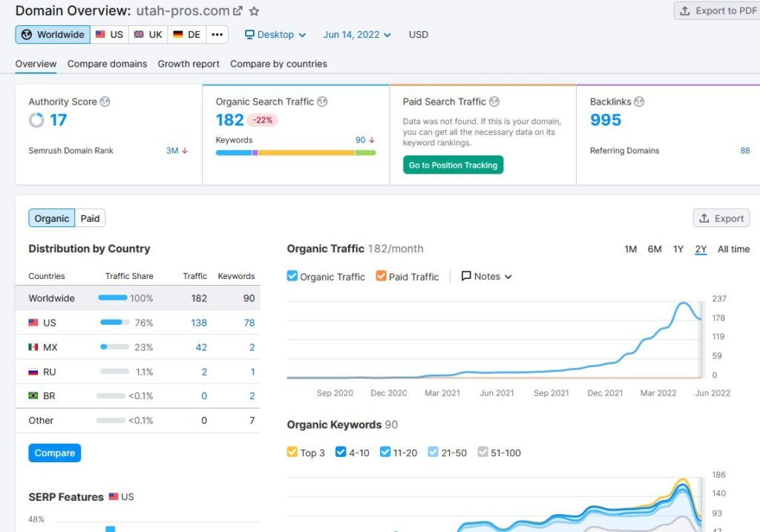Click the Worldwide row in country table

point(137,298)
